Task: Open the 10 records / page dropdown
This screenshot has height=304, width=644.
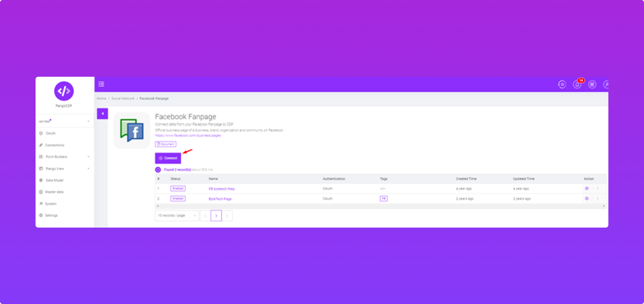Action: (177, 216)
